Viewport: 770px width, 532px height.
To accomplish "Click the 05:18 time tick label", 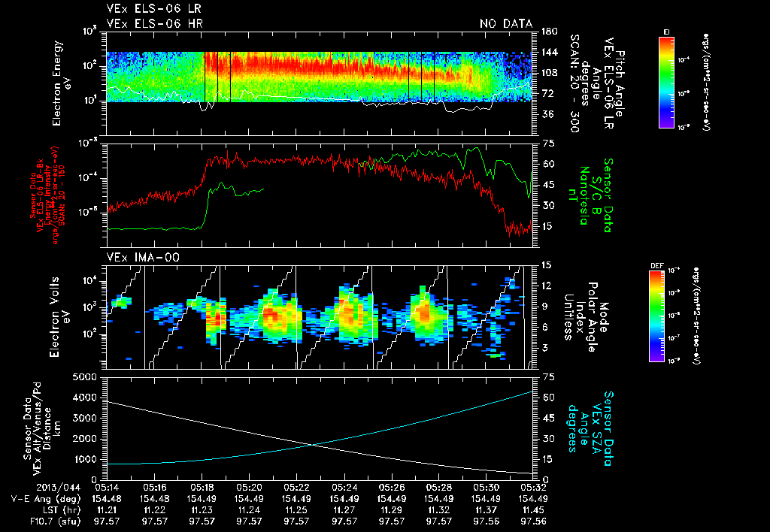I will (x=202, y=488).
